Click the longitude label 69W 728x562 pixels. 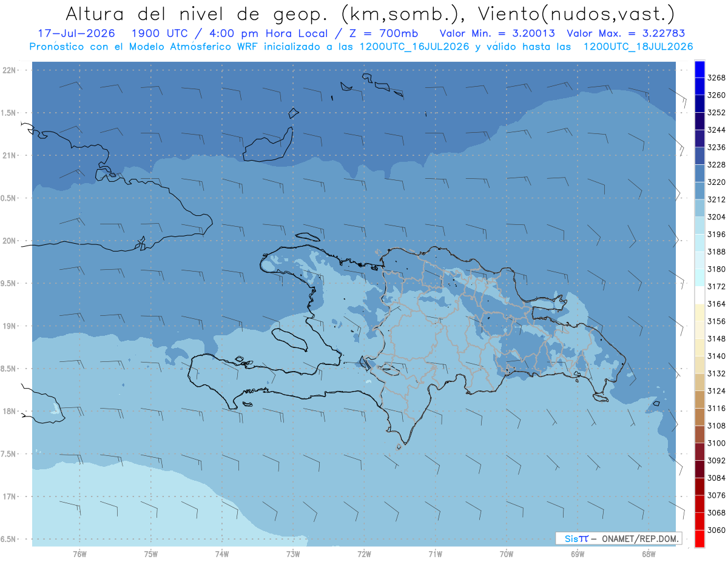pos(578,554)
